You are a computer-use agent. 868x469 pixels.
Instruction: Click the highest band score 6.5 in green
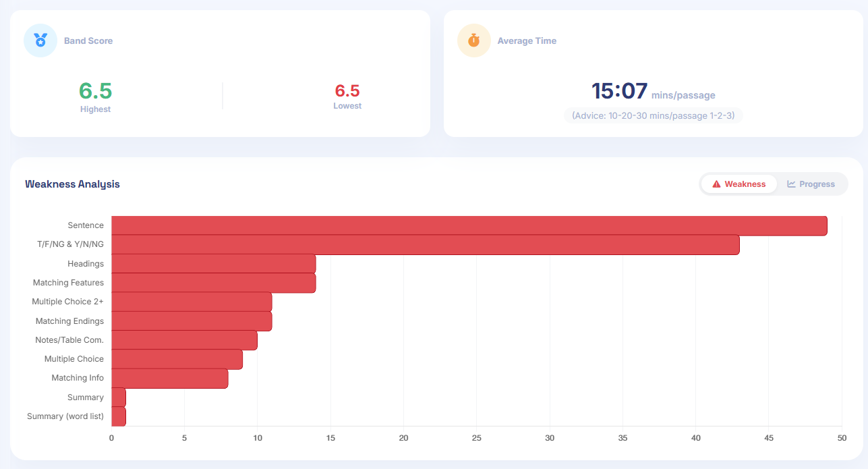(95, 91)
